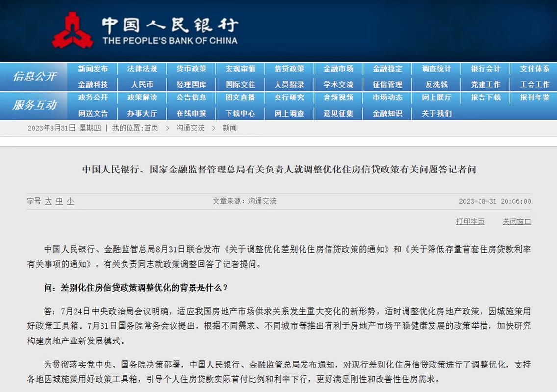Viewport: 557px width, 392px height.
Task: Click the 服务互动 section header
Action: point(34,105)
